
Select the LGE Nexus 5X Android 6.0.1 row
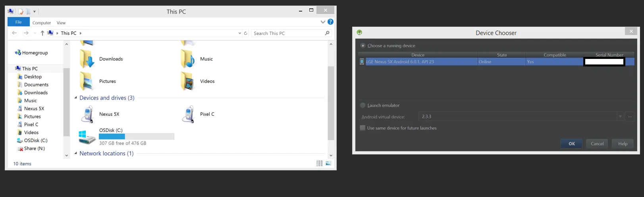(496, 62)
